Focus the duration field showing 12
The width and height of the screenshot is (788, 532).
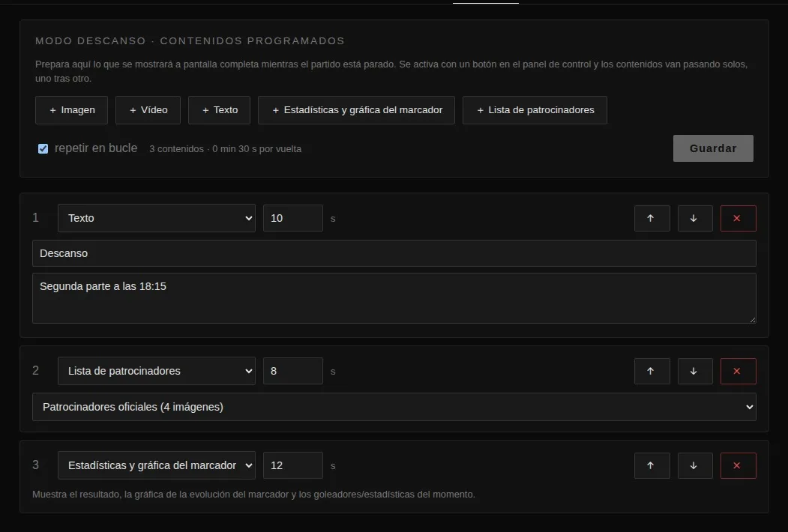coord(293,465)
